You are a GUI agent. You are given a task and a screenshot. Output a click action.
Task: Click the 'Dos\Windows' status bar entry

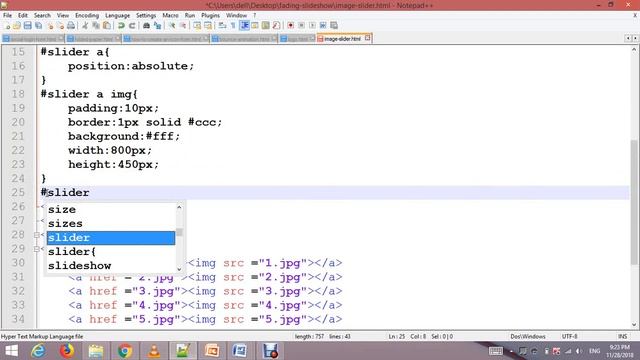(x=528, y=336)
